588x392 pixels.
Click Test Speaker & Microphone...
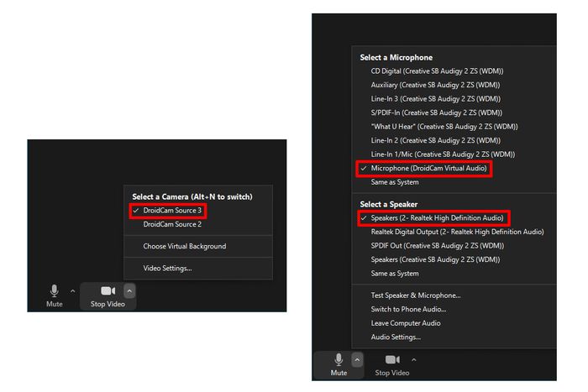coord(416,295)
